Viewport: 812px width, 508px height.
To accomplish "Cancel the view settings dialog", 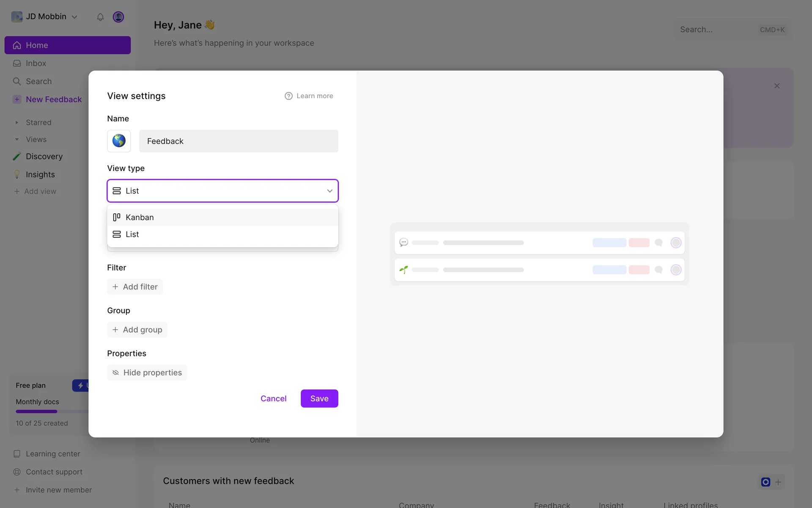I will (273, 398).
